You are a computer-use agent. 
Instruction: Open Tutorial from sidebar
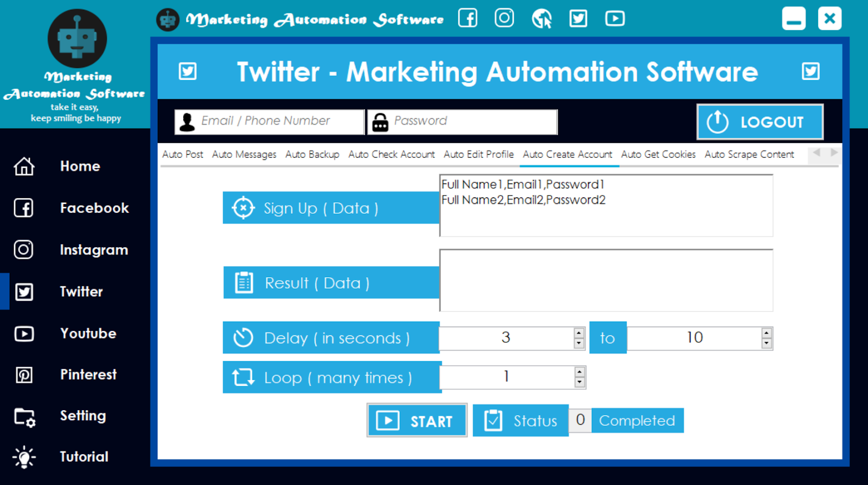(x=84, y=457)
